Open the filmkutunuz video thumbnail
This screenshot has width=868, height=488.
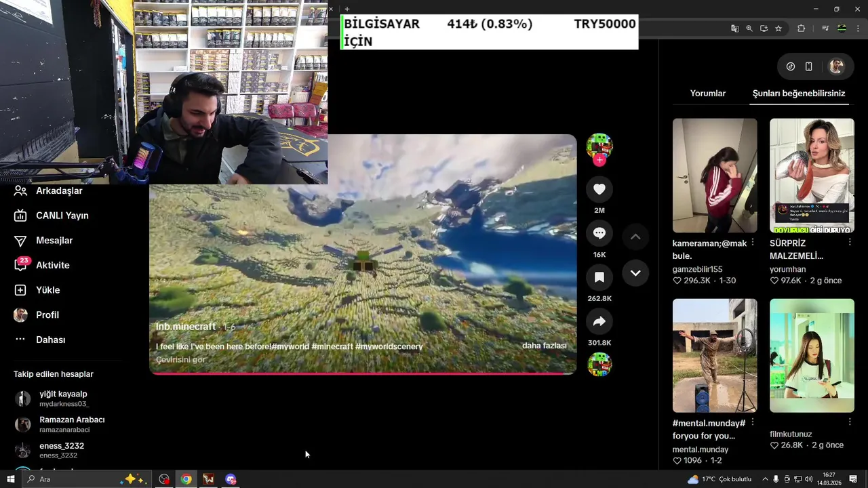point(812,355)
